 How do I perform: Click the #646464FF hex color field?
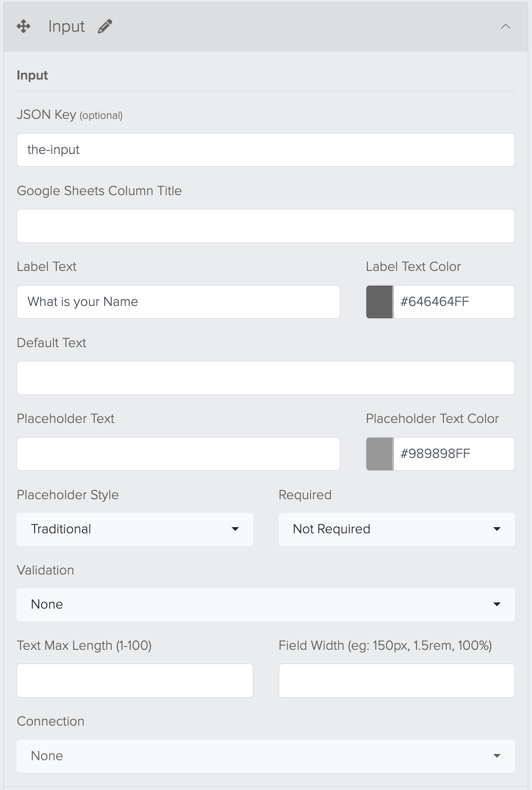pyautogui.click(x=453, y=302)
